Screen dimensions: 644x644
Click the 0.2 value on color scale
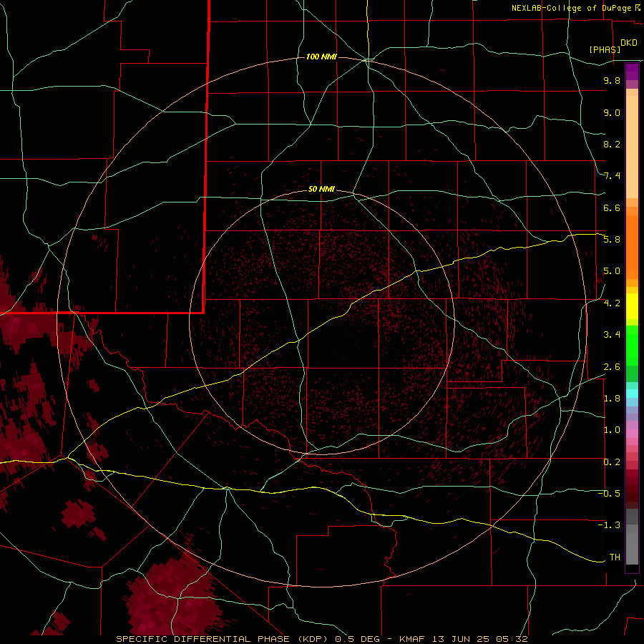pyautogui.click(x=612, y=462)
